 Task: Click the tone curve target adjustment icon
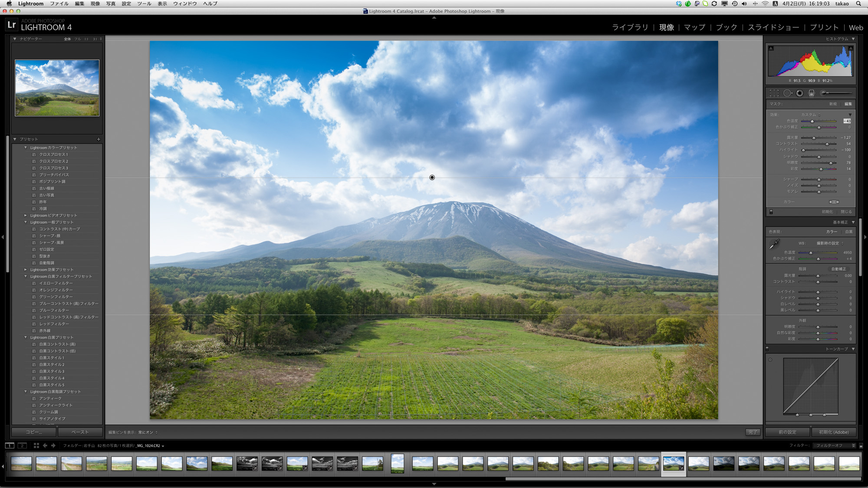[770, 360]
